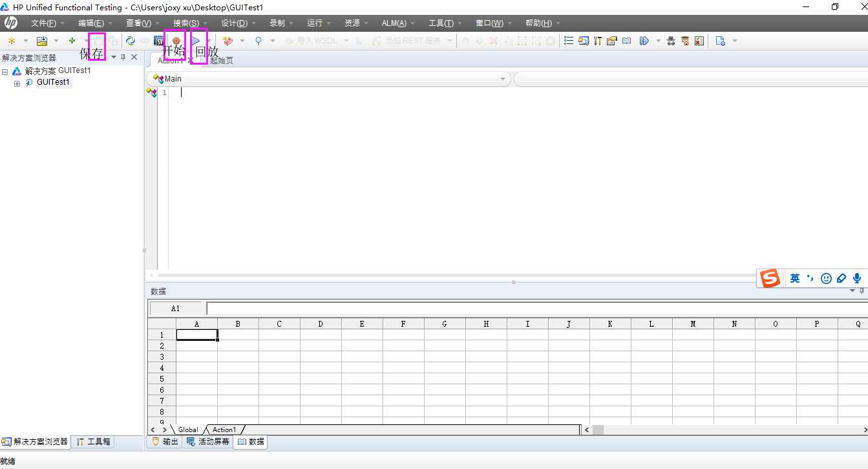The height and width of the screenshot is (469, 868).
Task: Click the New test star icon
Action: pos(12,41)
